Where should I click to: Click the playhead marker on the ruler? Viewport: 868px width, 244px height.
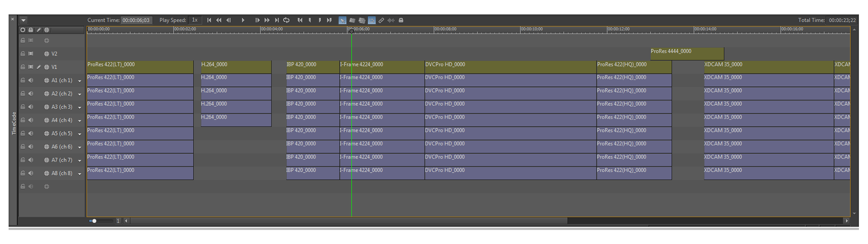pyautogui.click(x=351, y=31)
